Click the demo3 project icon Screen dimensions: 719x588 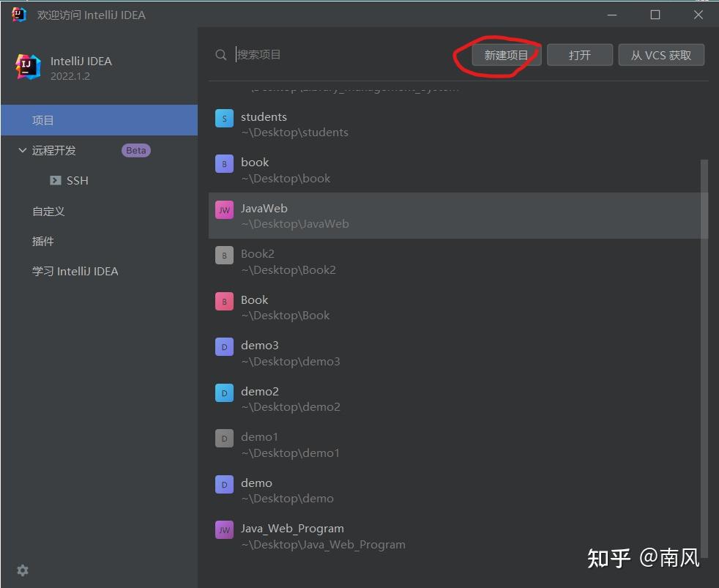pos(224,347)
